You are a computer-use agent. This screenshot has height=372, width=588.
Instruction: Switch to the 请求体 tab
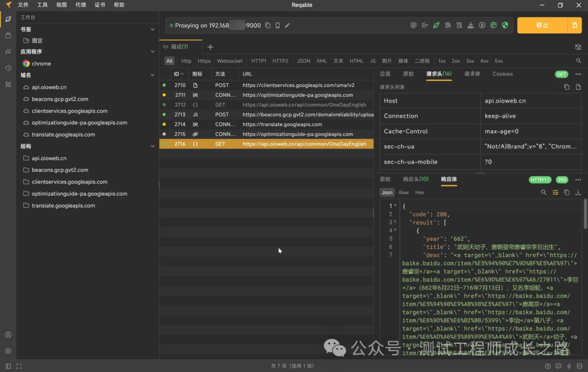[x=472, y=74]
